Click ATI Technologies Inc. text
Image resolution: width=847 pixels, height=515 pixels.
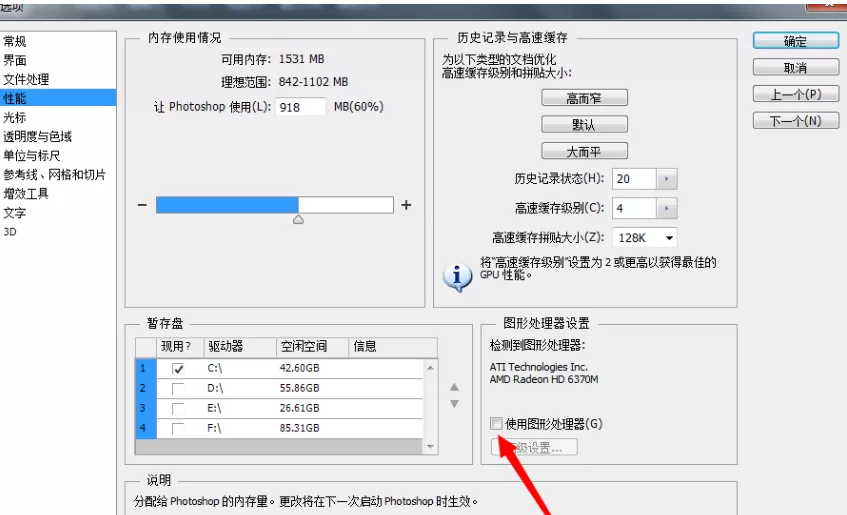[539, 367]
